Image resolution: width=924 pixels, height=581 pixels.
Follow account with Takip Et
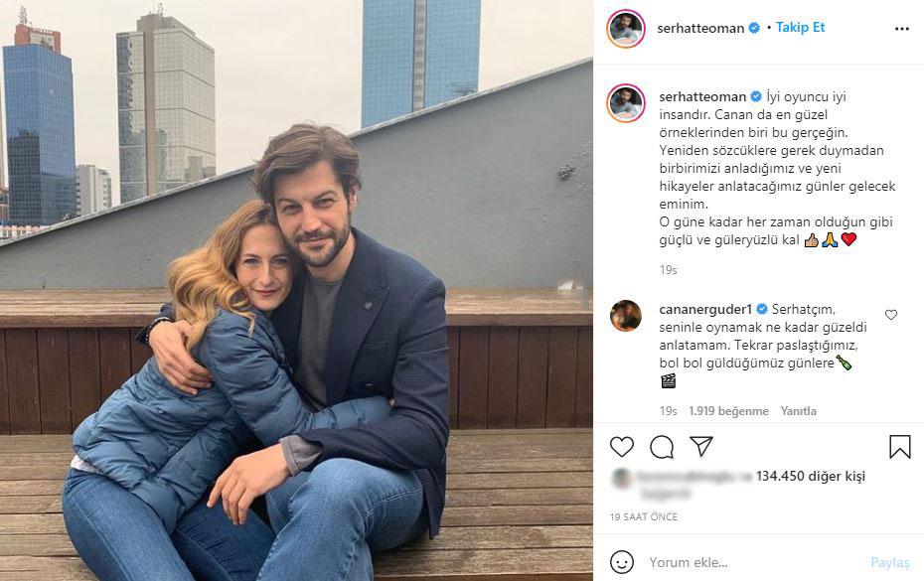(800, 27)
